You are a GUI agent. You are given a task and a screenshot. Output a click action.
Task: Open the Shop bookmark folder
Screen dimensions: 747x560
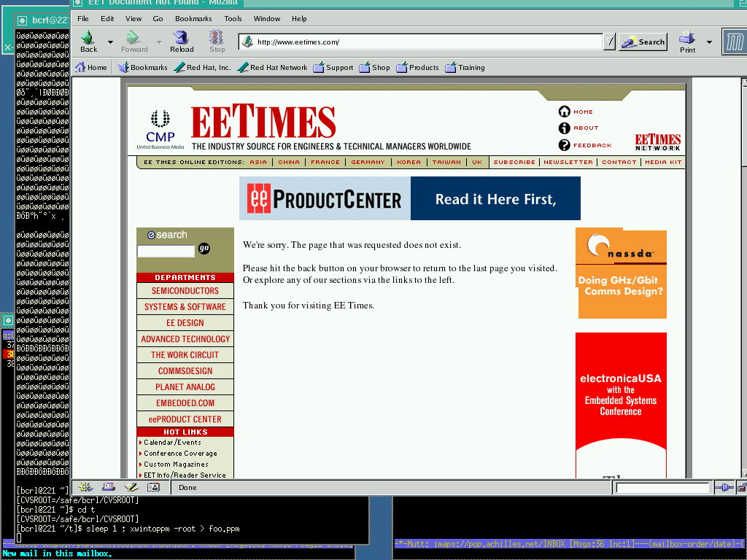374,68
